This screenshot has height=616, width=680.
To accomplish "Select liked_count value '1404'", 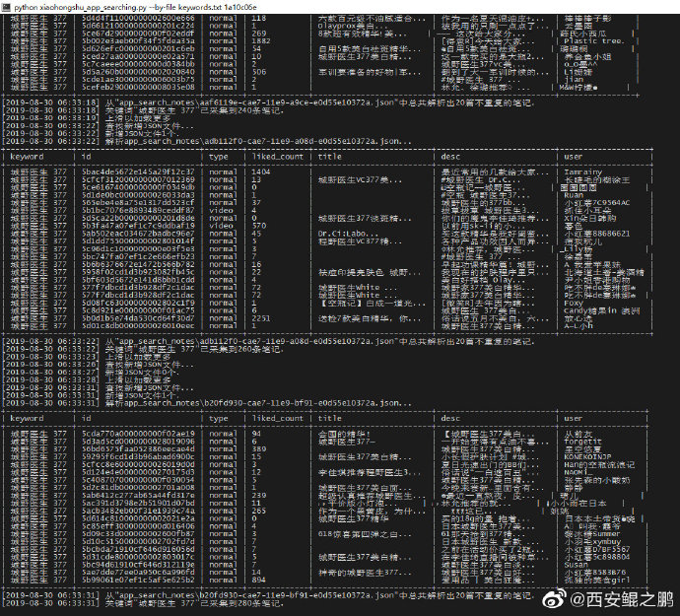I will (260, 171).
